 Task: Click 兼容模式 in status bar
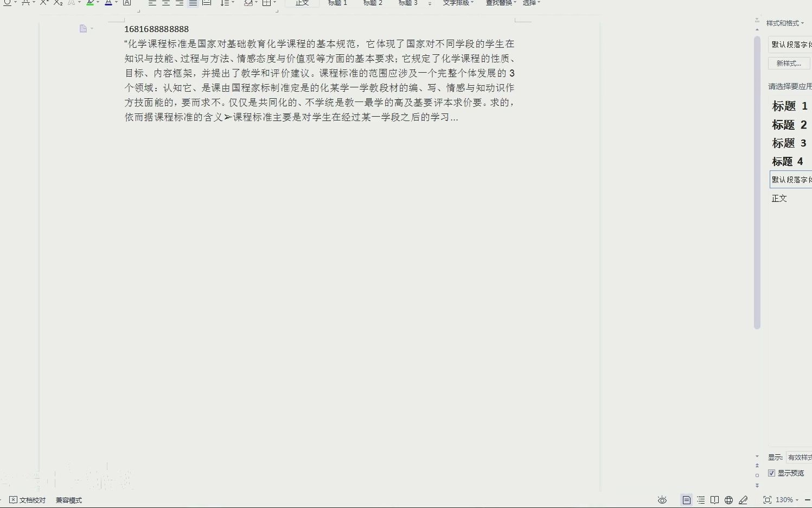69,500
